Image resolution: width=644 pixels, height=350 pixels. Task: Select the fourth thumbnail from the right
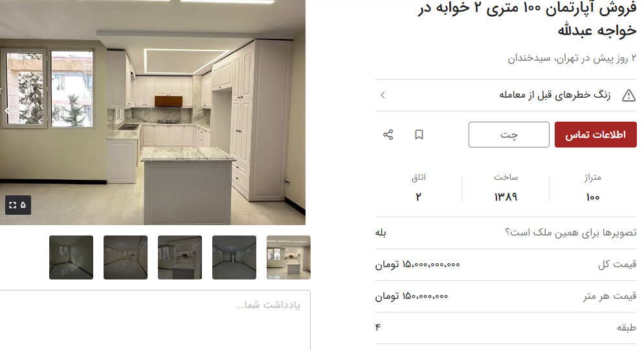tap(126, 257)
